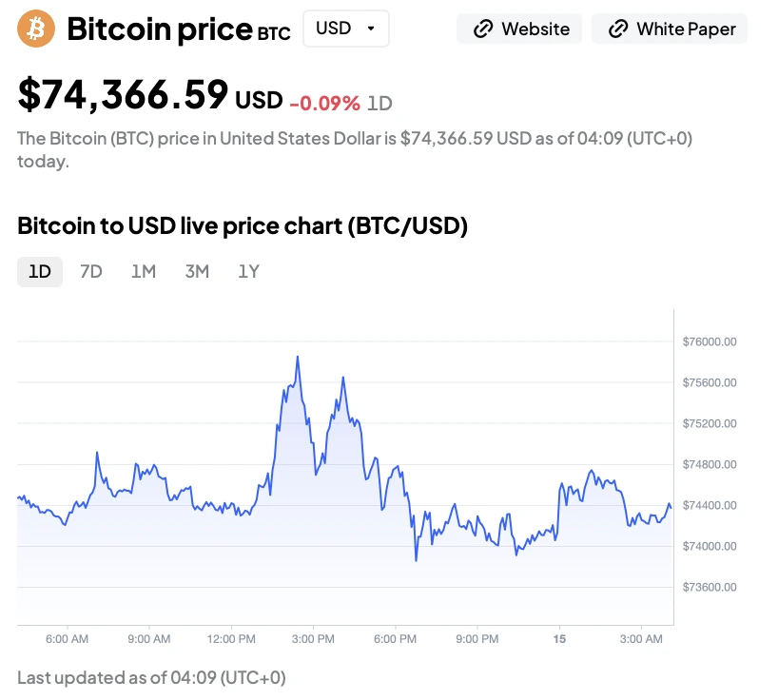Click the highest peak of the price line
This screenshot has width=778, height=700.
point(298,358)
